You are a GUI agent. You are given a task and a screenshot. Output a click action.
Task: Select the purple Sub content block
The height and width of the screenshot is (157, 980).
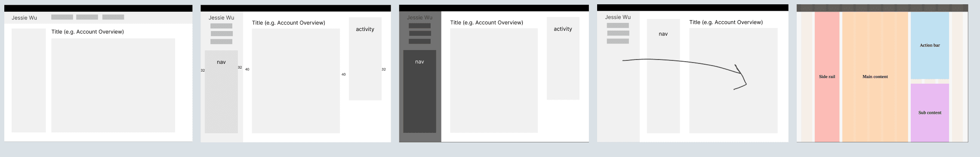[x=930, y=113]
